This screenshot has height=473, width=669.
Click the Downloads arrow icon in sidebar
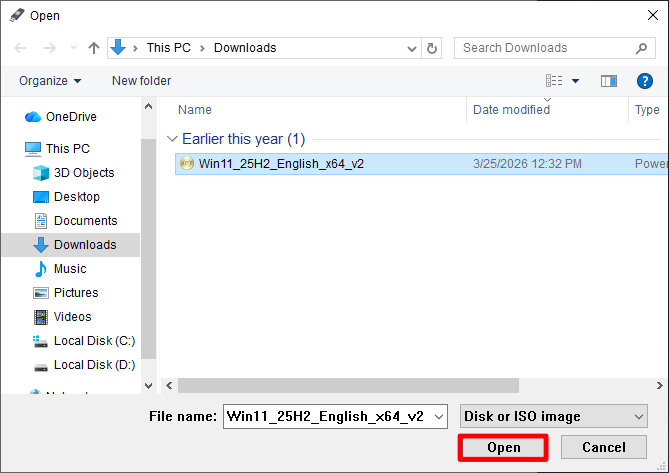pos(41,245)
